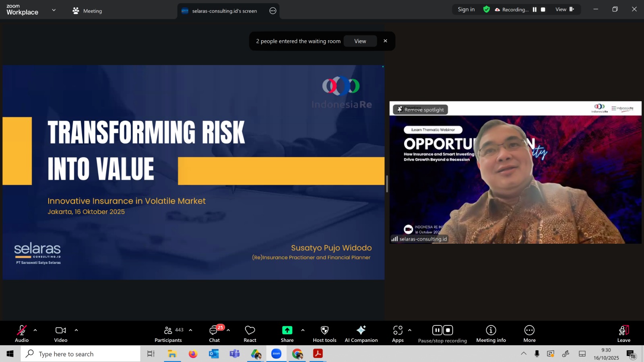This screenshot has width=644, height=362.
Task: Expand the Video options arrow
Action: pyautogui.click(x=76, y=330)
